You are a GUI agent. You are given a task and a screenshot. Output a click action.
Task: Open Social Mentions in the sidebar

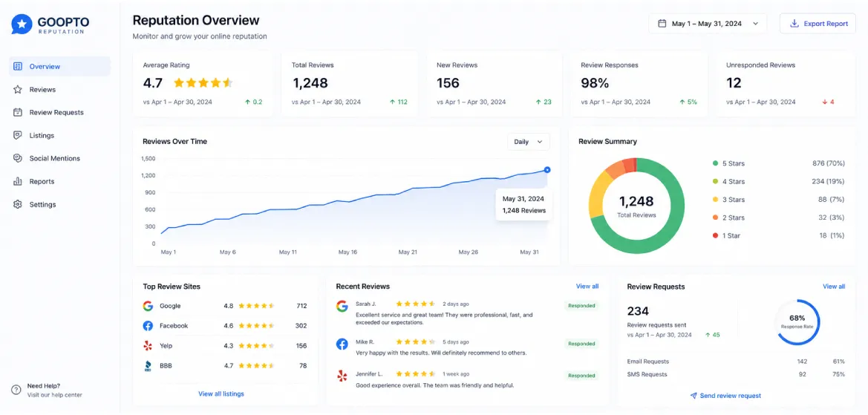pos(60,158)
